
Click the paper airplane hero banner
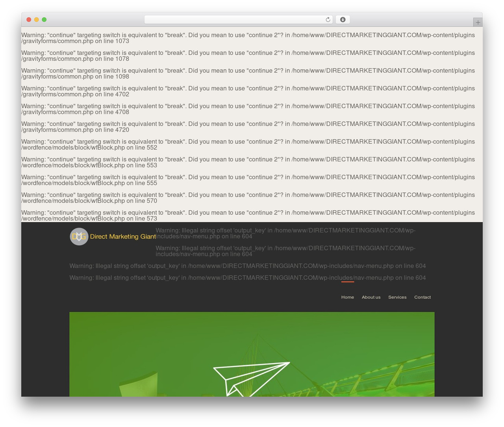click(252, 354)
